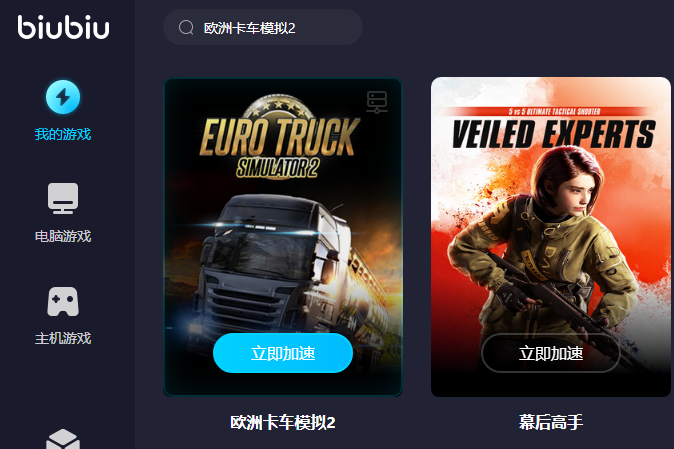Click the magnifier search icon
Screen dimensions: 674x449
pos(186,27)
